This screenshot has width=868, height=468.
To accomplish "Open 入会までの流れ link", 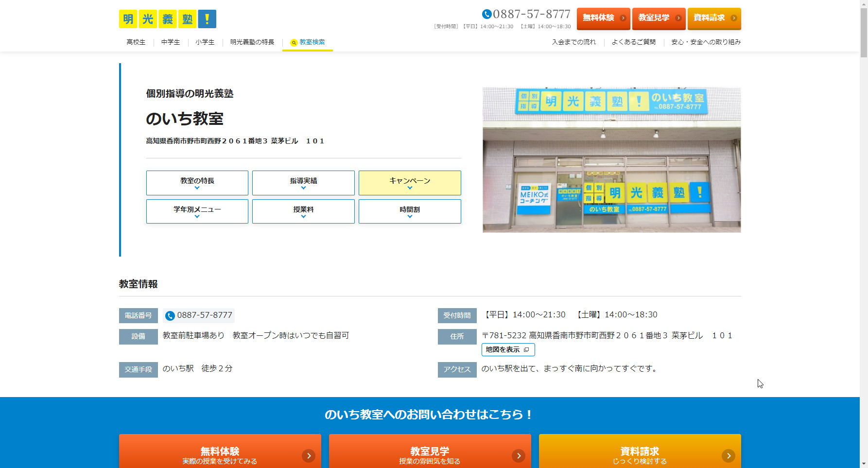I will click(x=574, y=42).
